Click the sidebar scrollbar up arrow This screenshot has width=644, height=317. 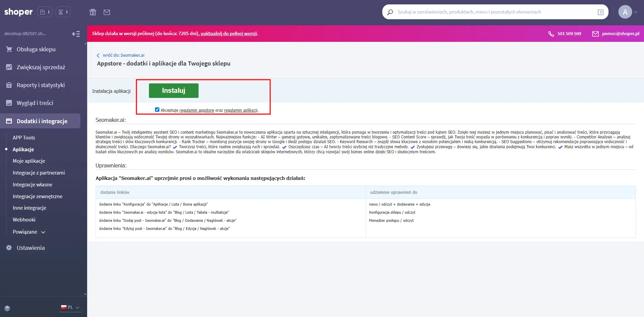click(85, 44)
